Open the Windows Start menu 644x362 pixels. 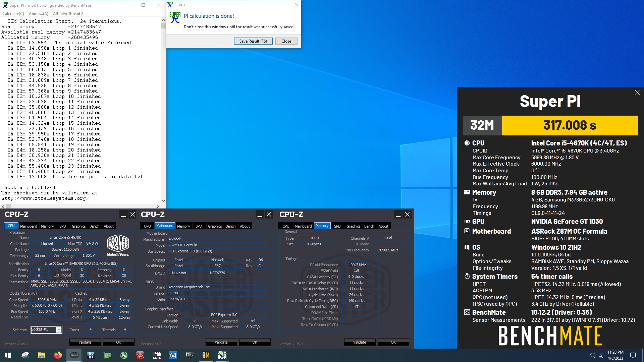tap(8, 355)
